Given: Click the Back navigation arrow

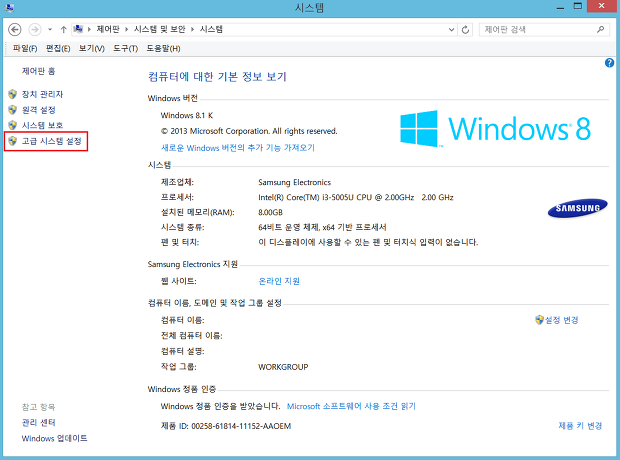Looking at the screenshot, I should click(15, 29).
